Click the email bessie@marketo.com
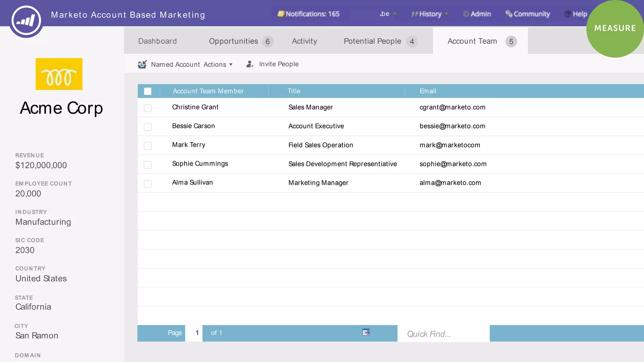The height and width of the screenshot is (362, 644). 452,126
